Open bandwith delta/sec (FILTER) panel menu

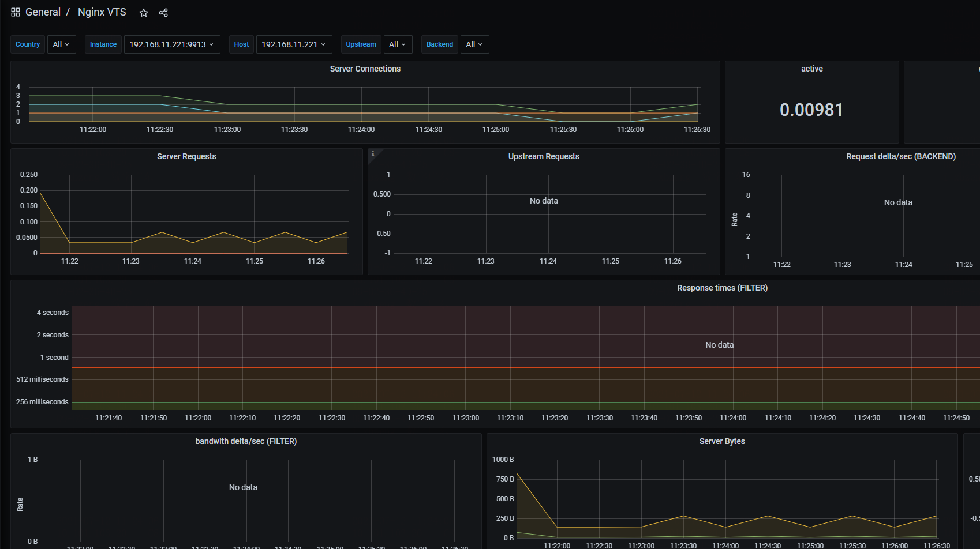click(x=246, y=441)
